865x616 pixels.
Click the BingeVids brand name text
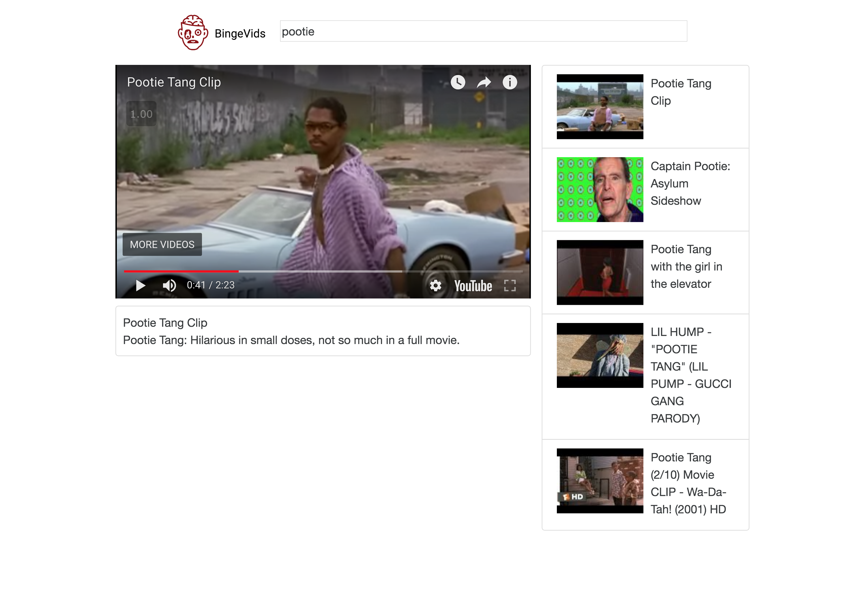tap(240, 34)
